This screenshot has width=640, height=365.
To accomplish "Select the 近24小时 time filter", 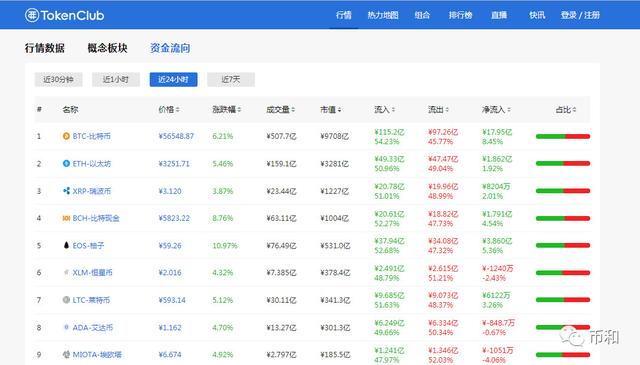I will click(173, 79).
